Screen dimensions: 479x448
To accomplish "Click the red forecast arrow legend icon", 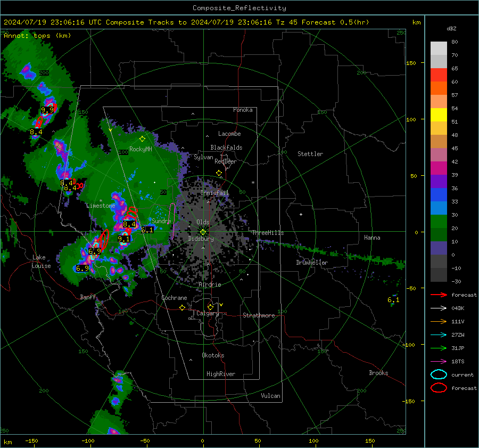I will 439,295.
